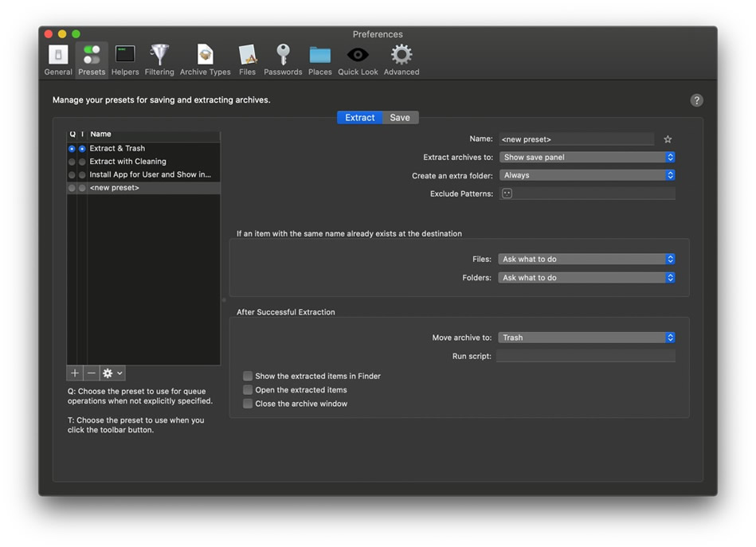Open Extract archives to dropdown

pyautogui.click(x=587, y=157)
